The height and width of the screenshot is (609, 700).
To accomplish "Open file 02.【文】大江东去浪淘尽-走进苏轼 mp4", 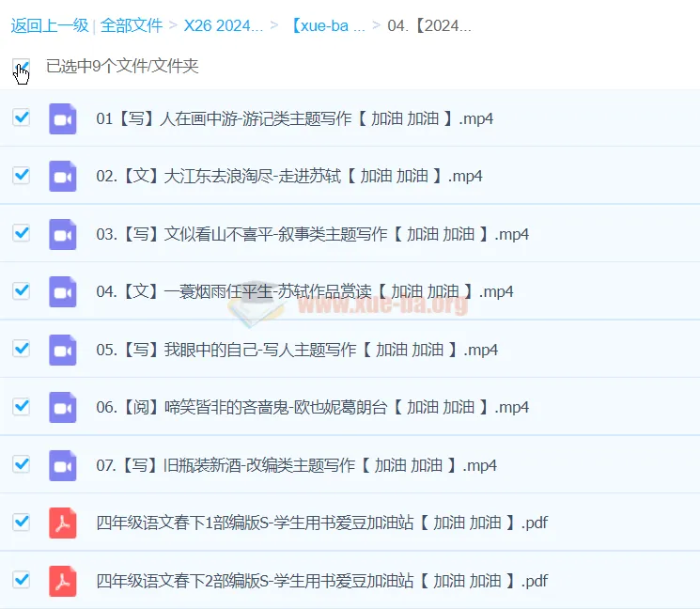I will point(289,176).
